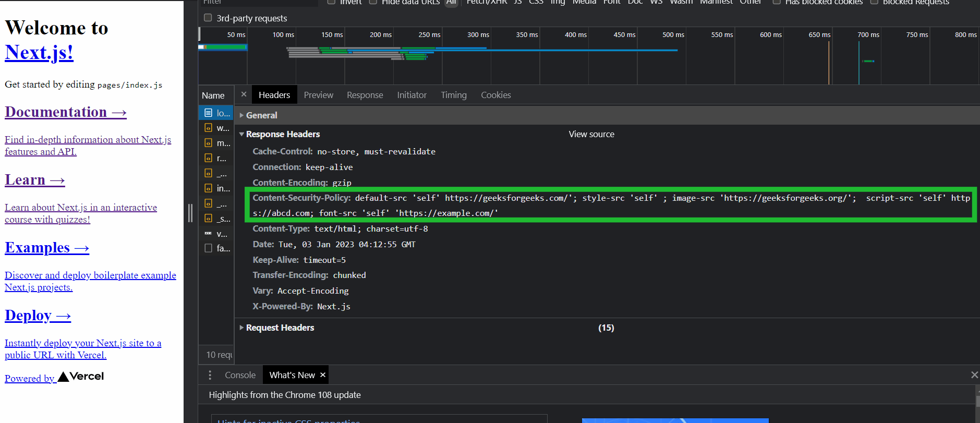Open the Console drawer tab

click(240, 375)
